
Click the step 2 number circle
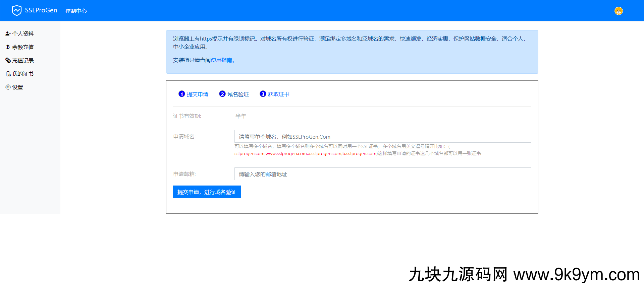coord(222,94)
